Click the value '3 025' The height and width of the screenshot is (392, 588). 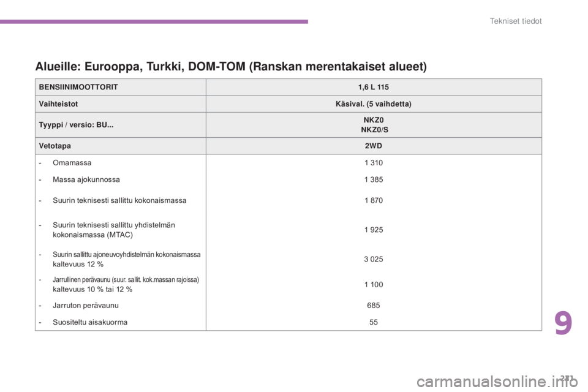point(374,259)
